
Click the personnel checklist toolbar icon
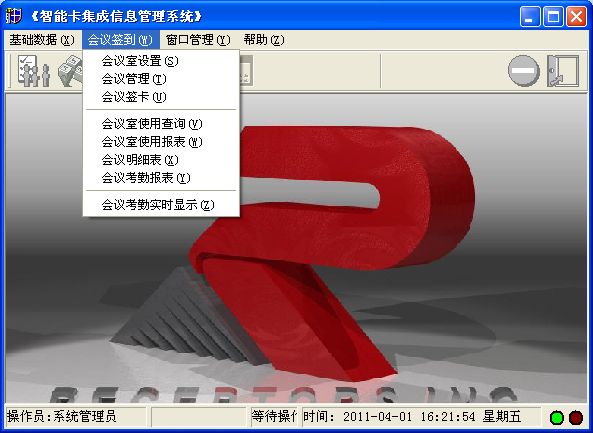34,71
